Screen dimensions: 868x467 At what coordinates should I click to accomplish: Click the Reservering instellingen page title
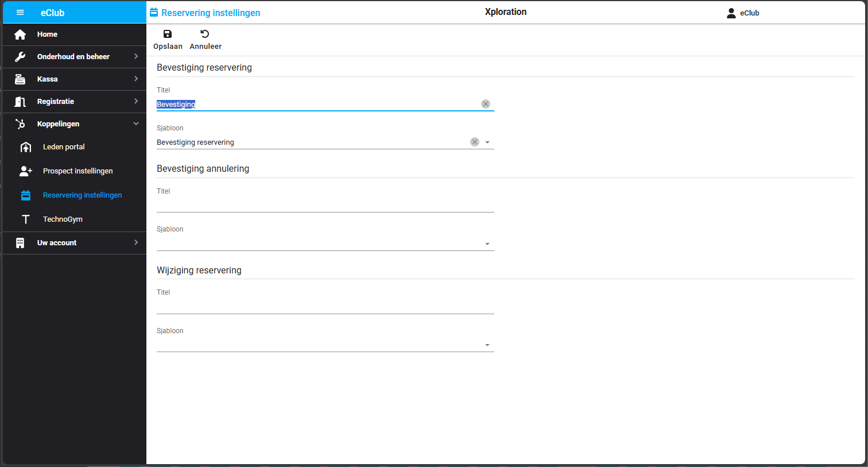211,13
